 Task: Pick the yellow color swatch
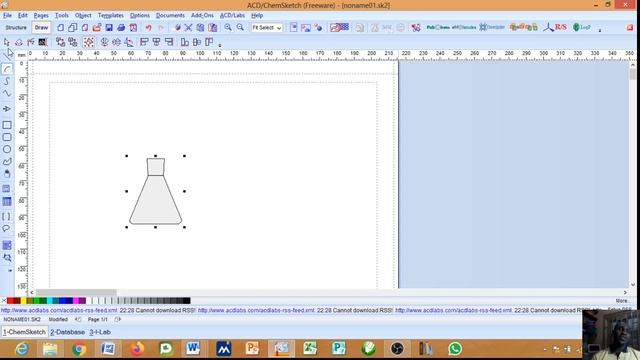pyautogui.click(x=24, y=301)
